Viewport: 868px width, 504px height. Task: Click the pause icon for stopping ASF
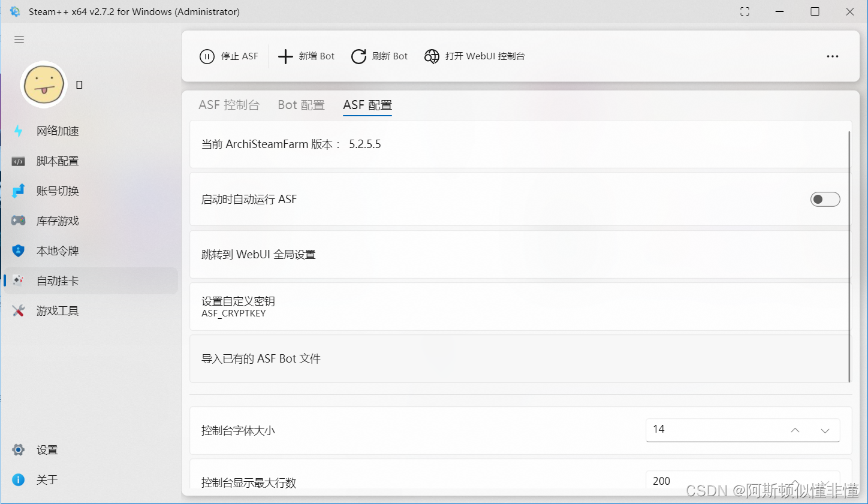click(x=207, y=56)
